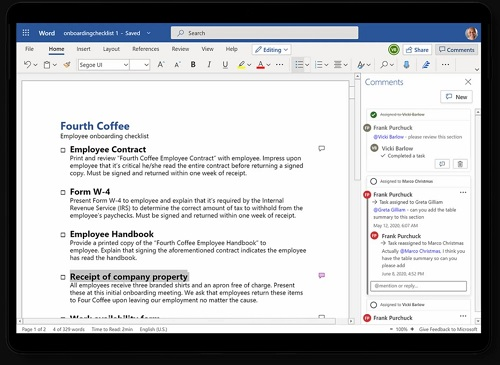The height and width of the screenshot is (365, 500).
Task: Click the Undo arrow icon
Action: [x=27, y=65]
